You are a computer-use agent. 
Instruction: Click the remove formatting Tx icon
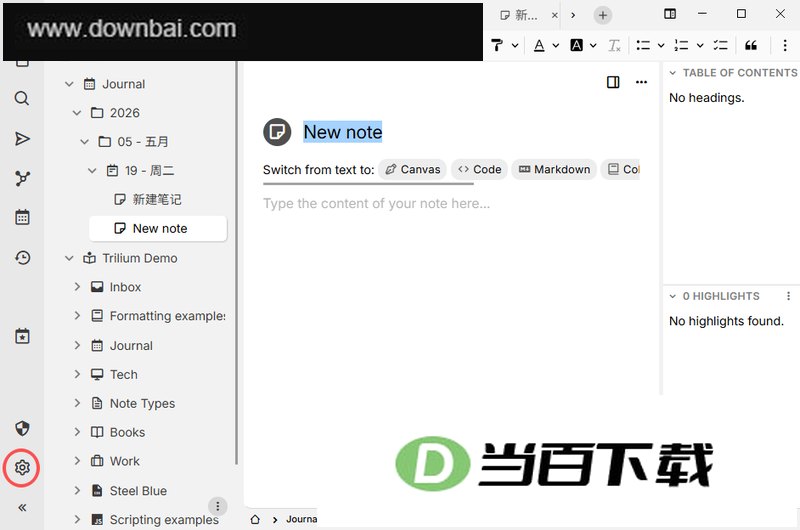614,45
